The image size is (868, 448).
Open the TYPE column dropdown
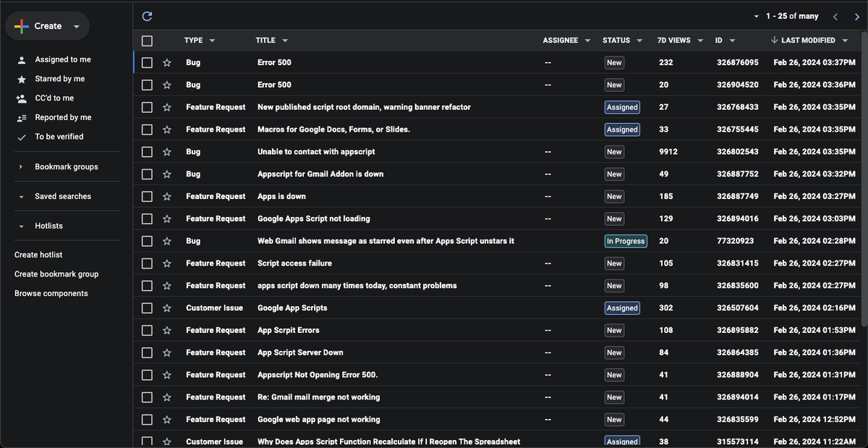coord(212,41)
